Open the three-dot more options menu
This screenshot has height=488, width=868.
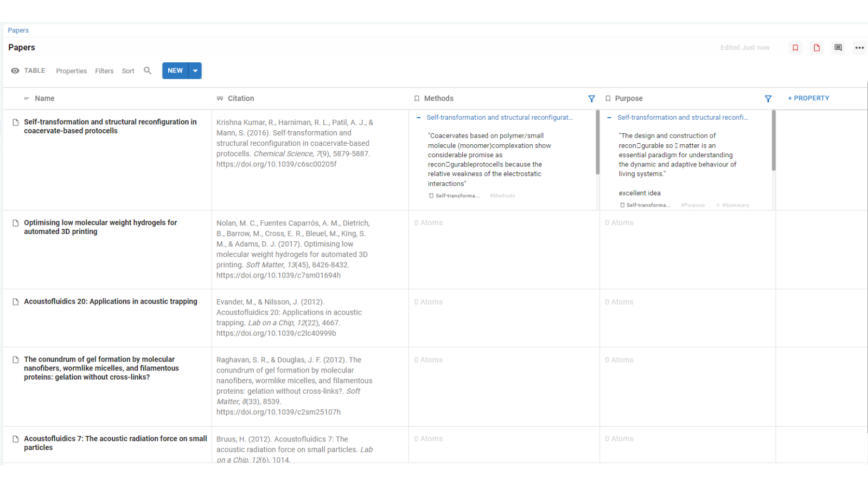(859, 48)
